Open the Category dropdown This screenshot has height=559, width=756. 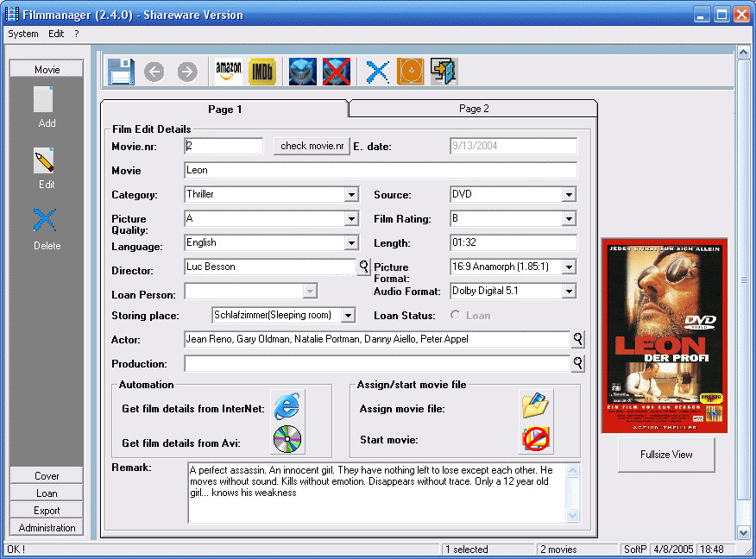coord(351,195)
